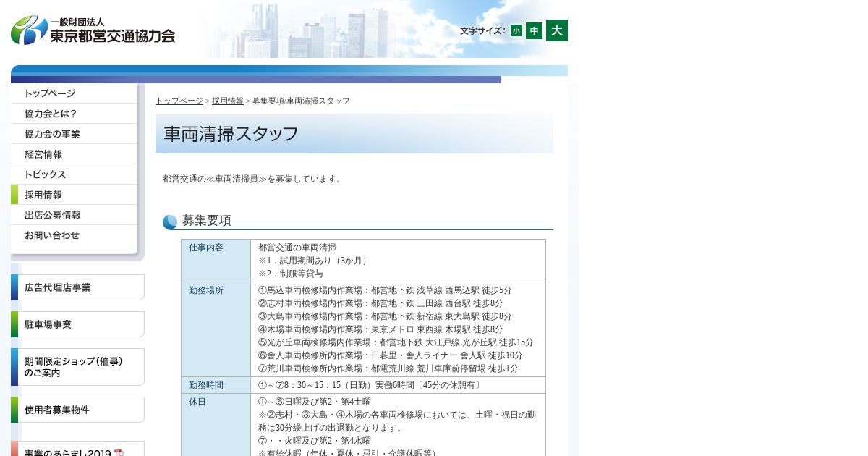Click the ②志村車両検修場内作業場 line
The width and height of the screenshot is (868, 456).
tap(380, 303)
